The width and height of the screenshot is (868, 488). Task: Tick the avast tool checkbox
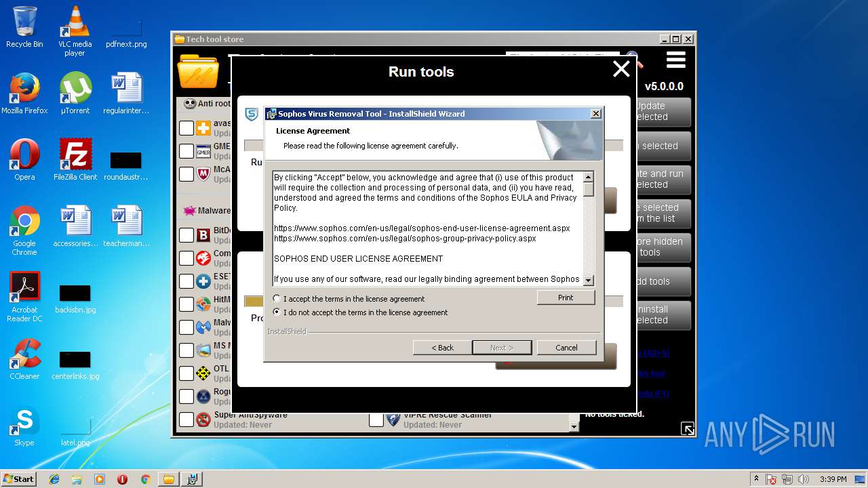pyautogui.click(x=186, y=128)
